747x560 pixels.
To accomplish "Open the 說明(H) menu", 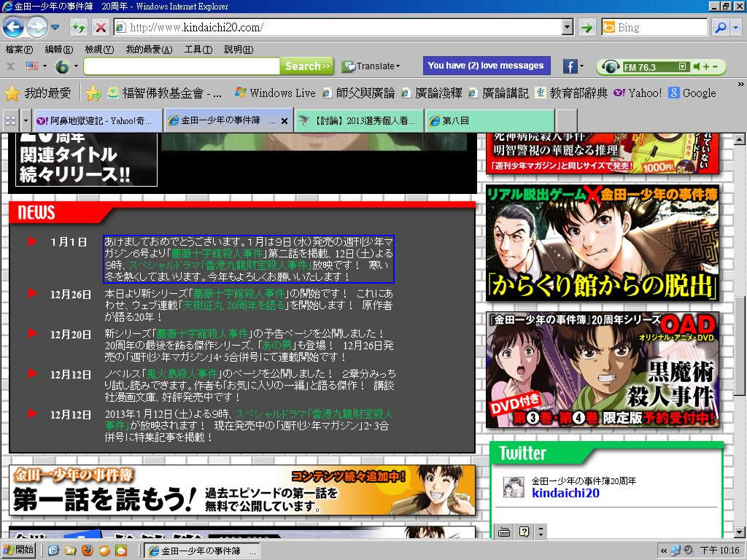I will point(239,50).
